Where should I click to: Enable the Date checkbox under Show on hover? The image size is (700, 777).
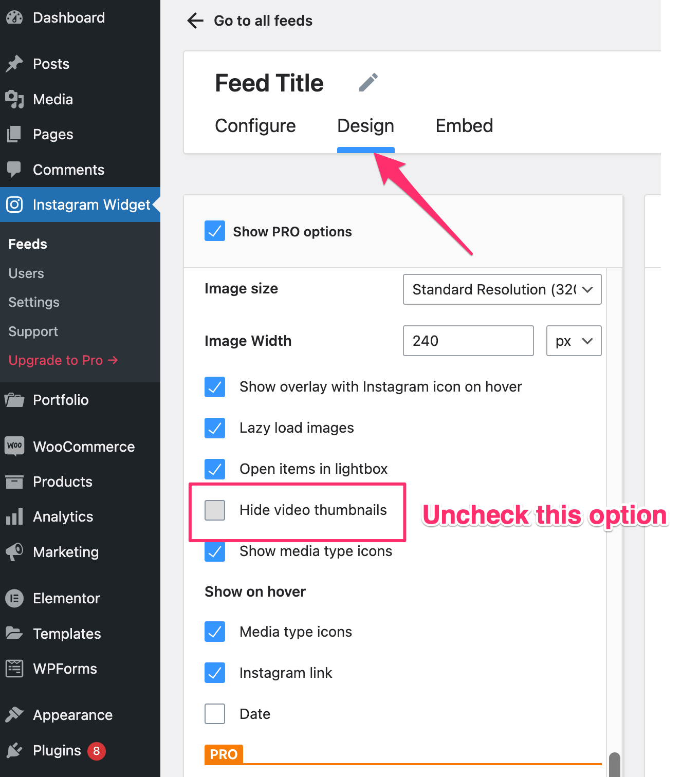tap(215, 714)
